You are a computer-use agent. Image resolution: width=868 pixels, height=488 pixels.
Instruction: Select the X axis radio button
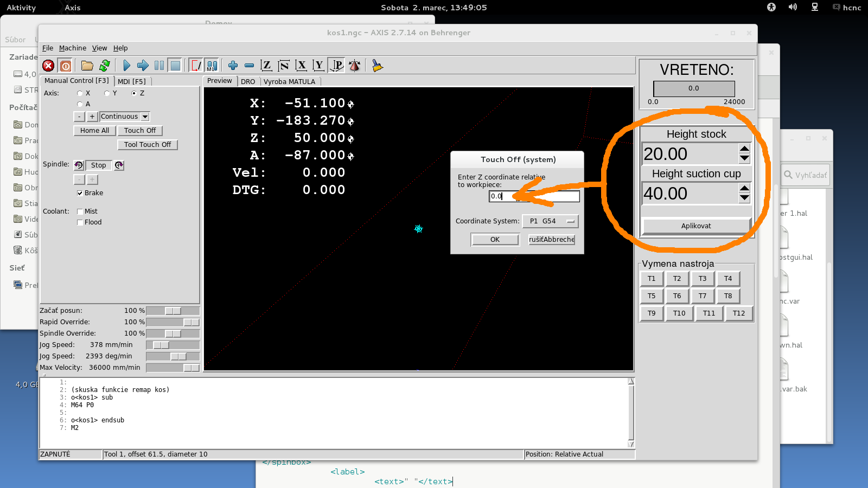click(80, 93)
